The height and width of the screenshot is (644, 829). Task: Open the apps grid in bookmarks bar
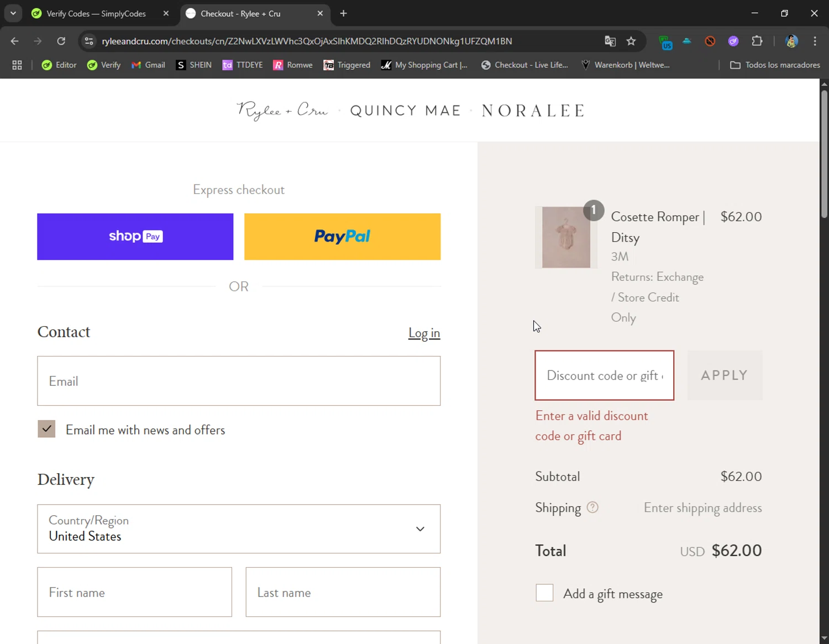tap(17, 65)
